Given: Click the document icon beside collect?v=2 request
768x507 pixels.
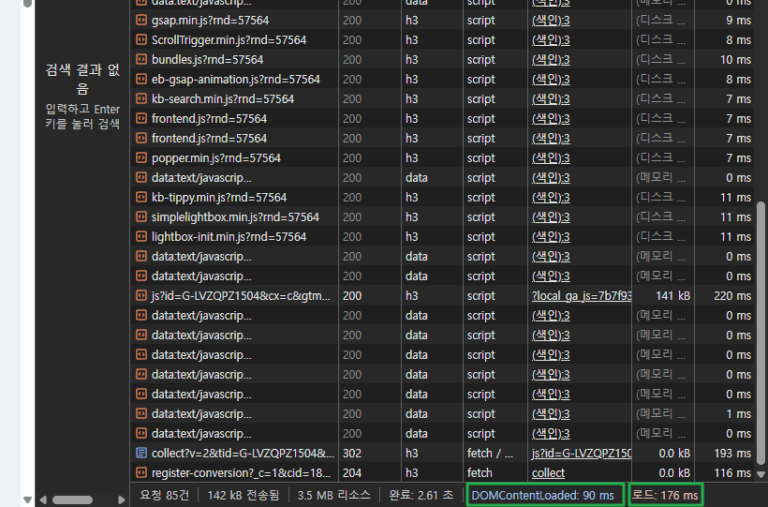Looking at the screenshot, I should (142, 453).
